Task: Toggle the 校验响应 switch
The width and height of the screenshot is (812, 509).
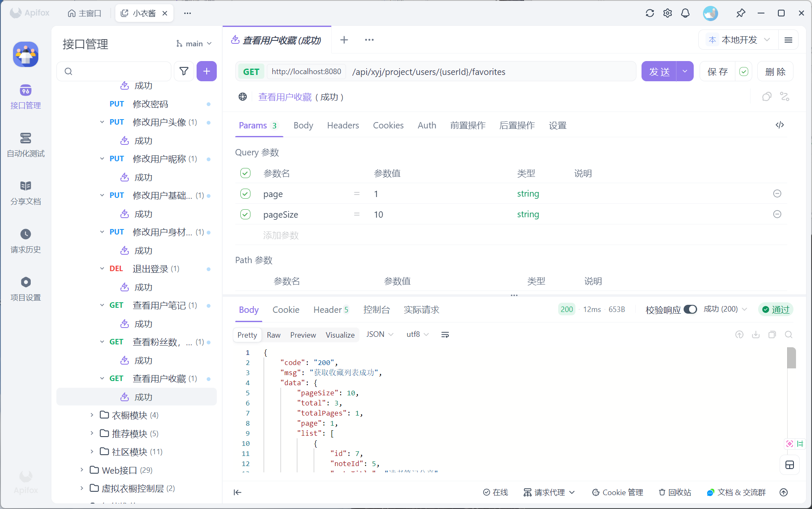Action: click(690, 309)
